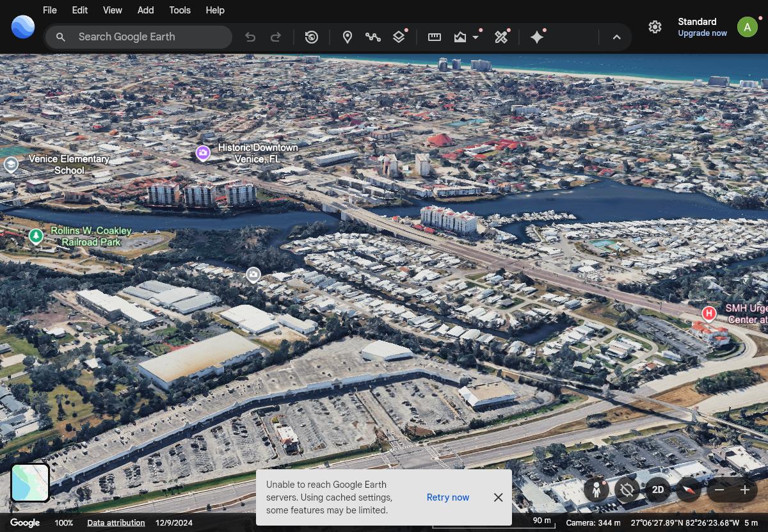Open the map style thumbnail
This screenshot has height=532, width=768.
tap(30, 483)
